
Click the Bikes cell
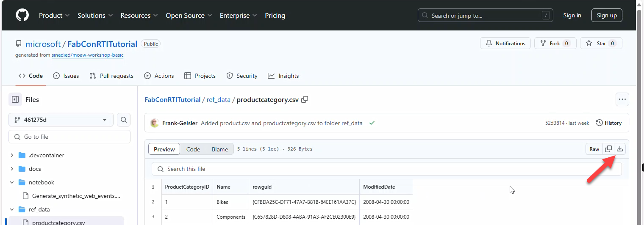coord(231,202)
